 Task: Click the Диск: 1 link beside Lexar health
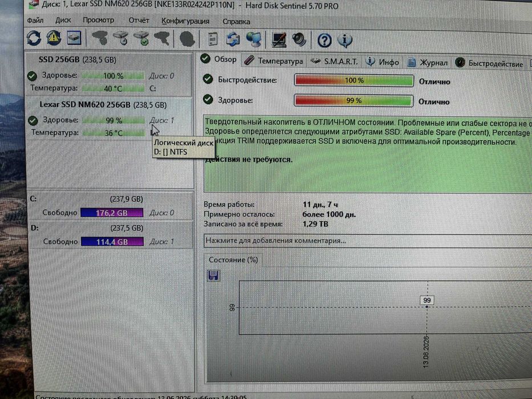[162, 120]
